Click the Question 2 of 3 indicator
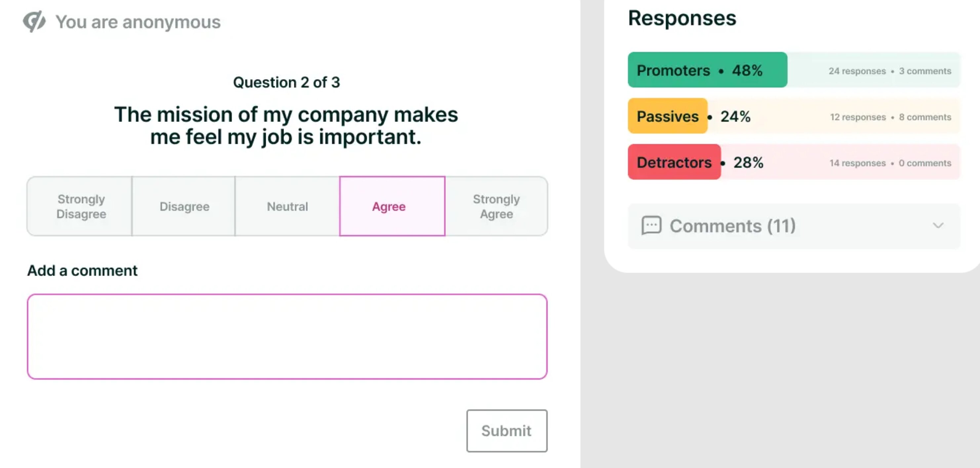 click(x=286, y=82)
